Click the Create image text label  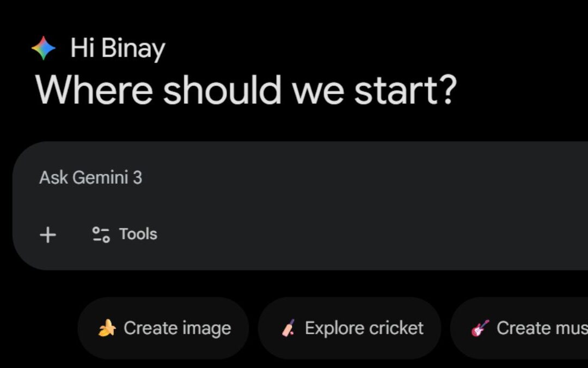[177, 328]
